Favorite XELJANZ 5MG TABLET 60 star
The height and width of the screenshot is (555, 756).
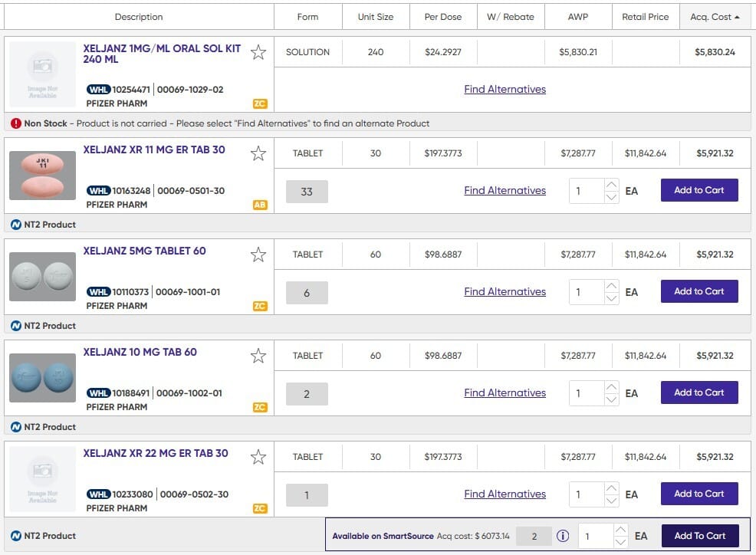coord(258,255)
